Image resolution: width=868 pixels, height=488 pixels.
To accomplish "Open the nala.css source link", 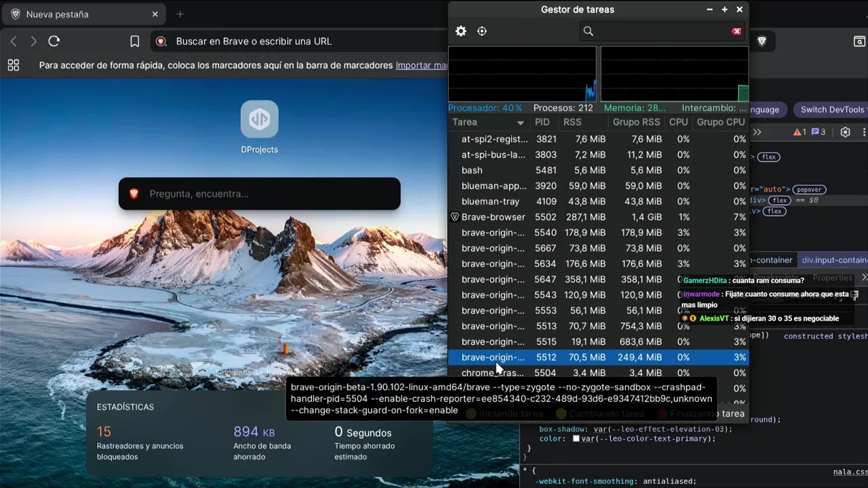I will (x=850, y=472).
